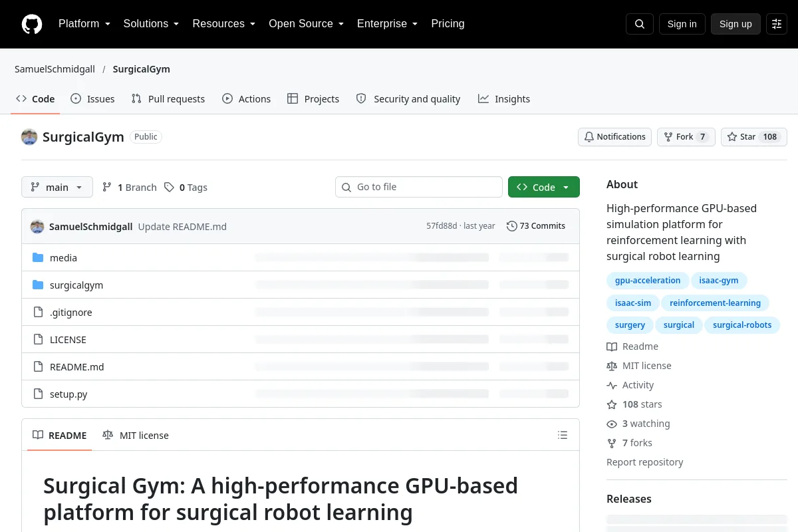Click the surgical-robots topic tag
The height and width of the screenshot is (532, 798).
pyautogui.click(x=742, y=325)
